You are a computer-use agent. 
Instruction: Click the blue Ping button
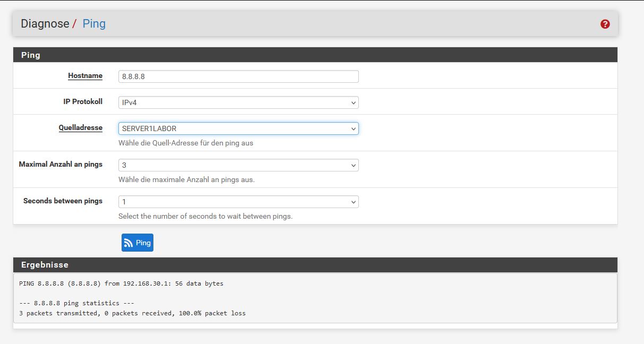tap(138, 243)
